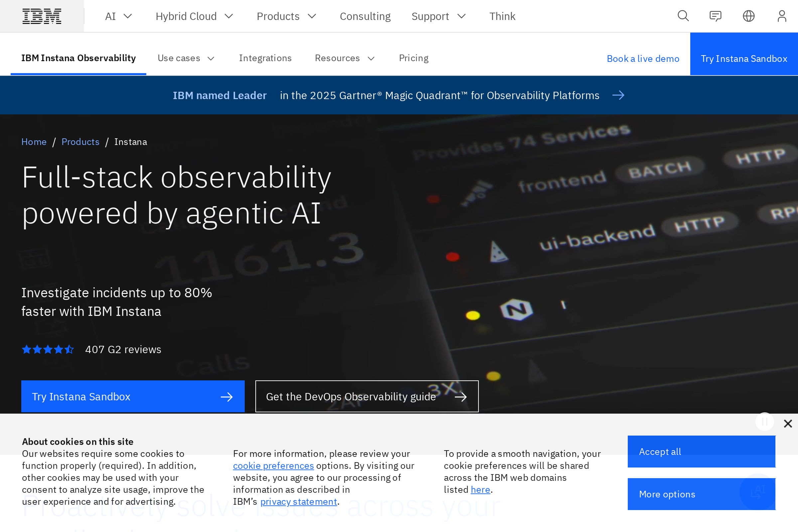Click the Gartner Magic Quadrant banner sentence
Image resolution: width=798 pixels, height=532 pixels.
click(x=439, y=95)
